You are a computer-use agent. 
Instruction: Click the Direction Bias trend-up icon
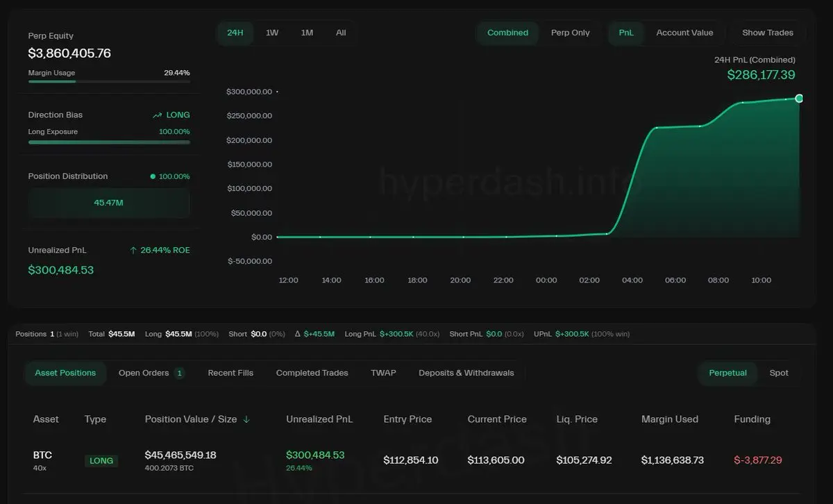[157, 115]
